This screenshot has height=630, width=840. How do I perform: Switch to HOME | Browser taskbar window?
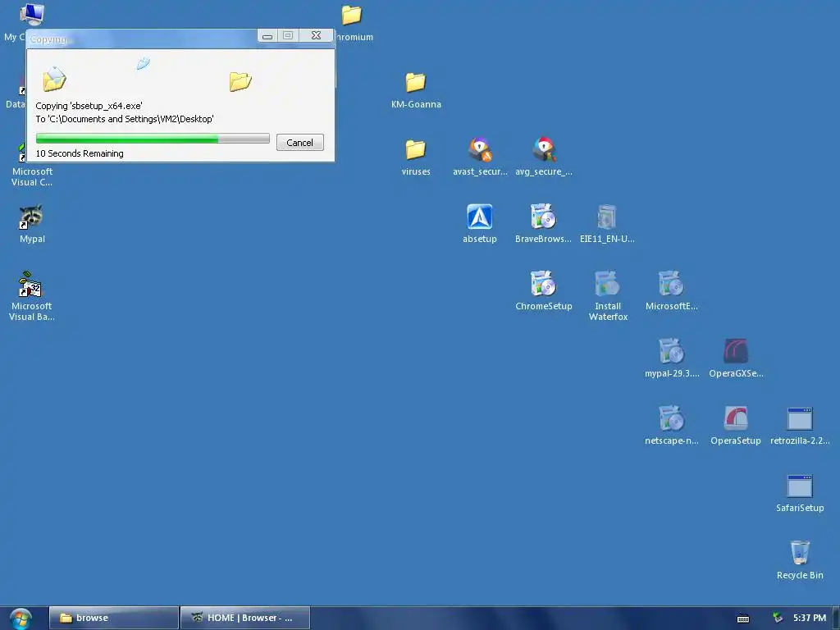point(244,618)
